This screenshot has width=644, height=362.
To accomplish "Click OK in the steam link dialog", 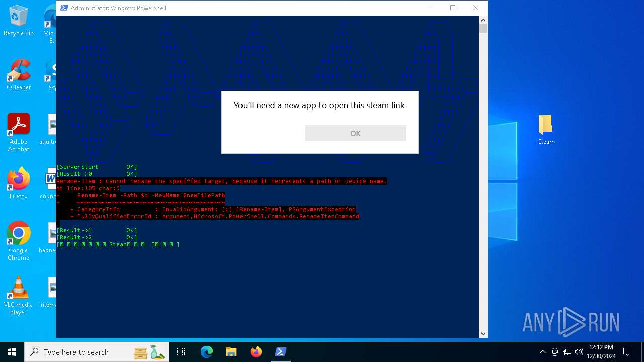I will coord(355,133).
